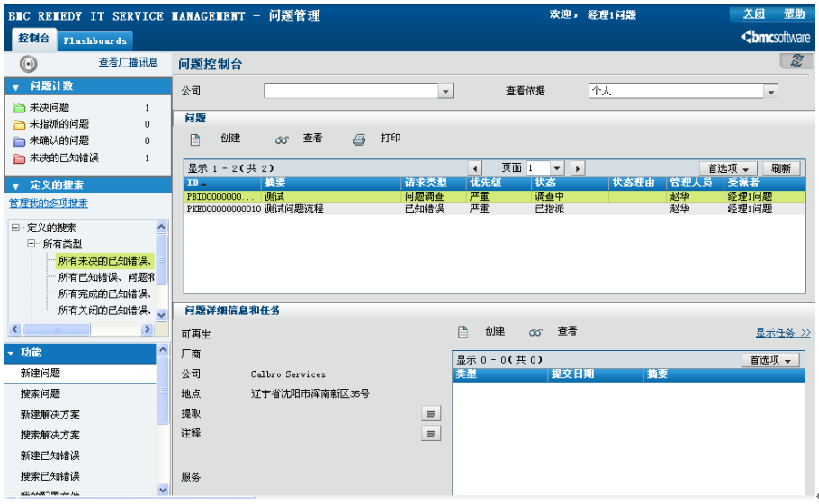
Task: Sort by the ID column header
Action: click(x=223, y=184)
